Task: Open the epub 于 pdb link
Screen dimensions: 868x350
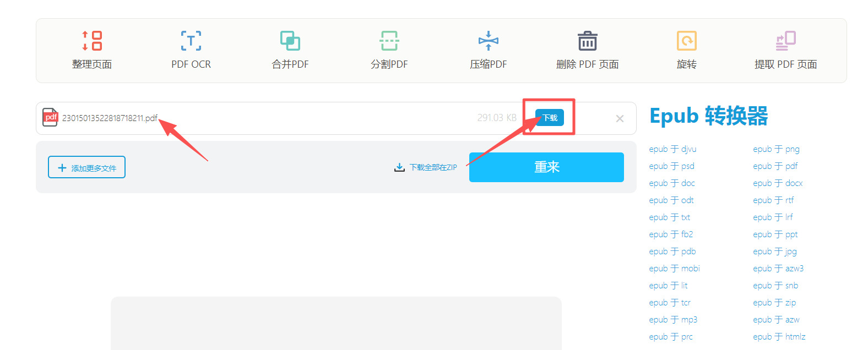Action: (x=672, y=251)
